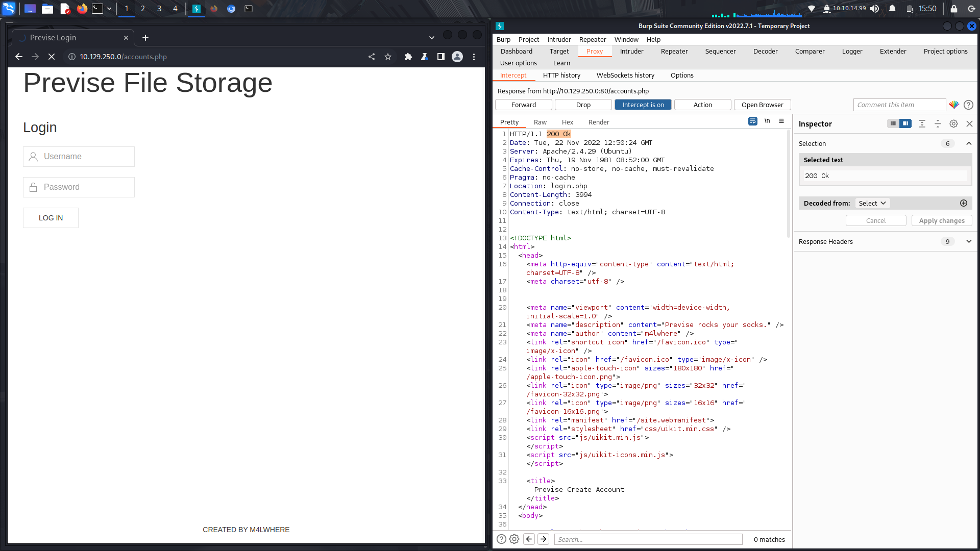Collapse all Inspector sections using the collapse icon
The width and height of the screenshot is (980, 551).
click(937, 123)
